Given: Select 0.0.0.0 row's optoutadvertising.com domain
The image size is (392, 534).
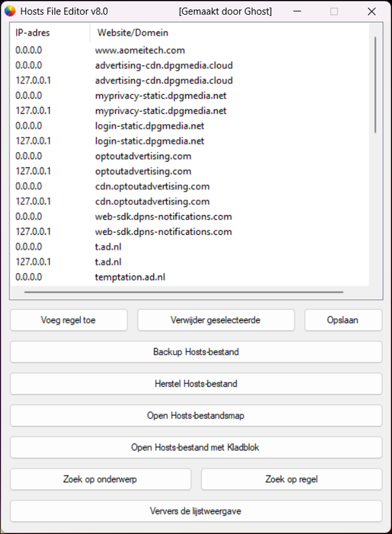Looking at the screenshot, I should pyautogui.click(x=143, y=156).
